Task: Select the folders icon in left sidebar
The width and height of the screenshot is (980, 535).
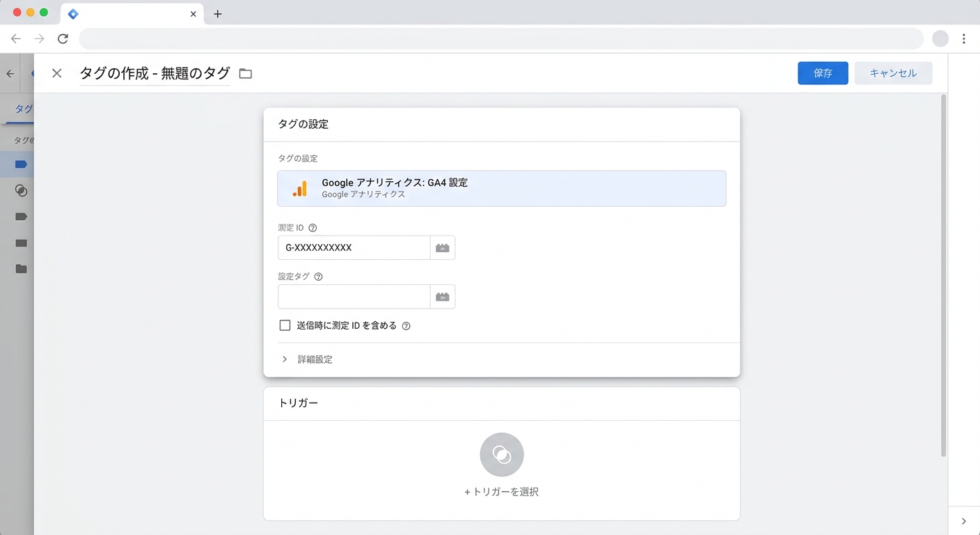Action: pyautogui.click(x=22, y=269)
